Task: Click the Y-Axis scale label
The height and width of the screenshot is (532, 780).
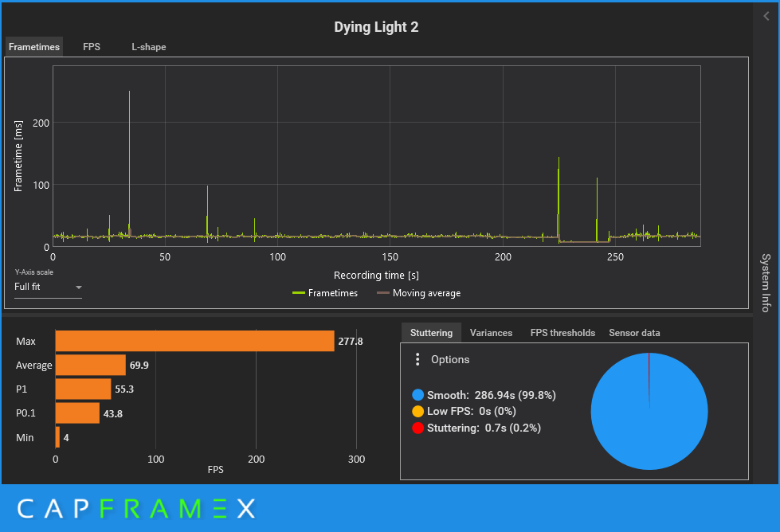Action: (33, 272)
